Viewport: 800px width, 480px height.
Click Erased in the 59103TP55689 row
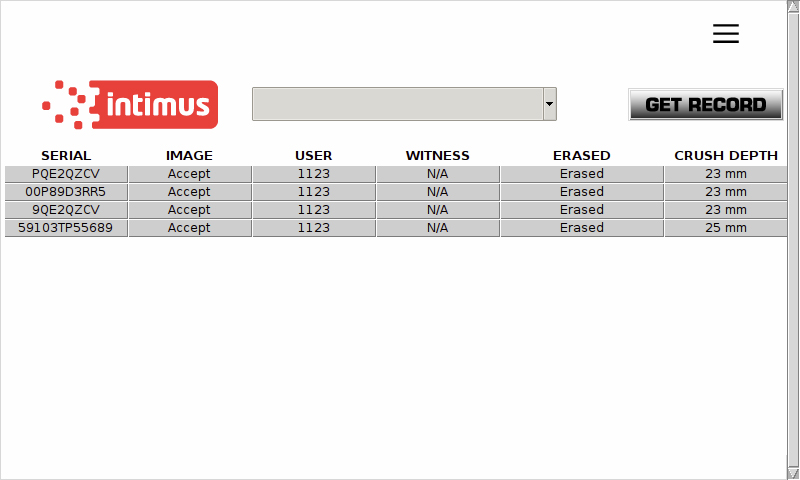tap(582, 228)
